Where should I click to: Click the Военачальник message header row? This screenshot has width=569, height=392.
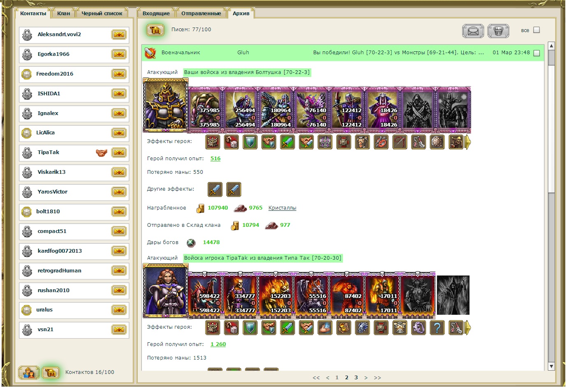click(342, 53)
